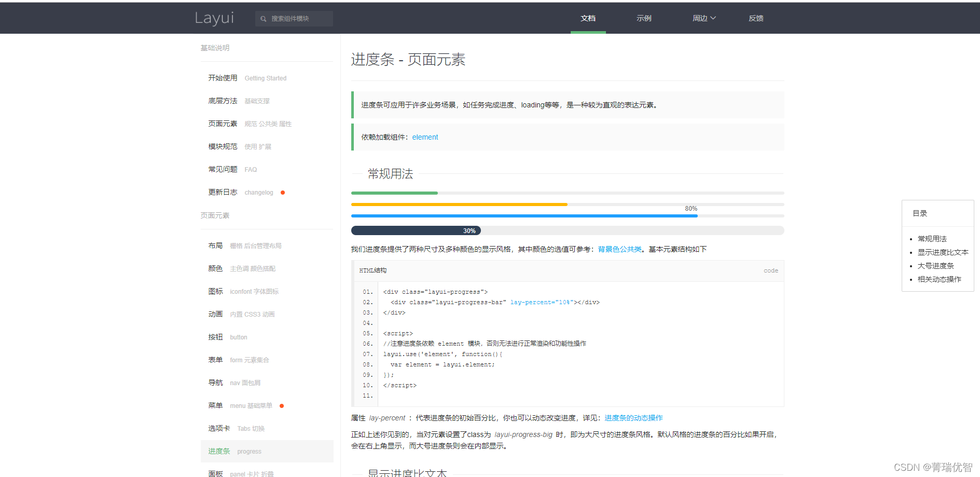Jump to 显示进度比文本 in 目录
Image resolution: width=980 pixels, height=477 pixels.
[x=943, y=252]
